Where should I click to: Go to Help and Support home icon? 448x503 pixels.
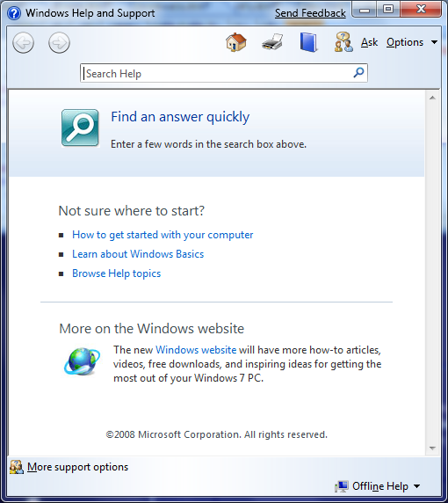click(x=235, y=42)
